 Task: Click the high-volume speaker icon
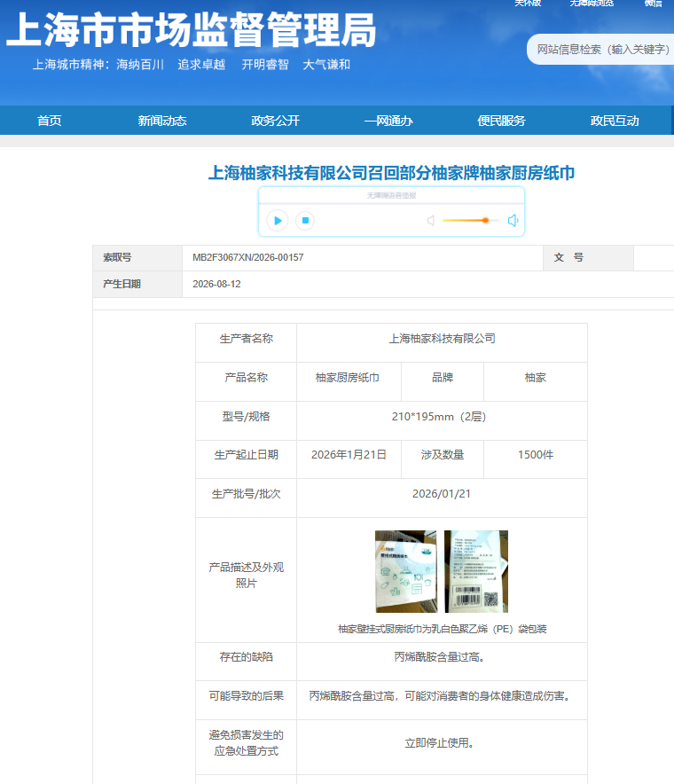513,221
